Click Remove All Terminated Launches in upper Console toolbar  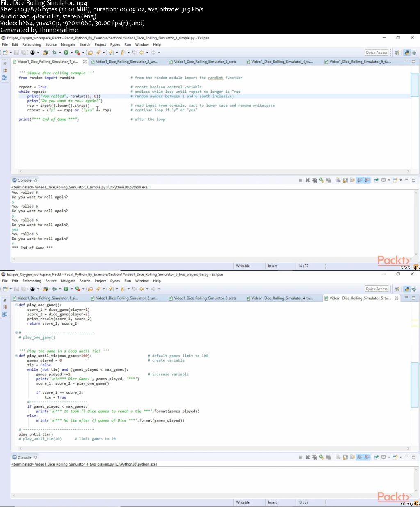click(315, 180)
